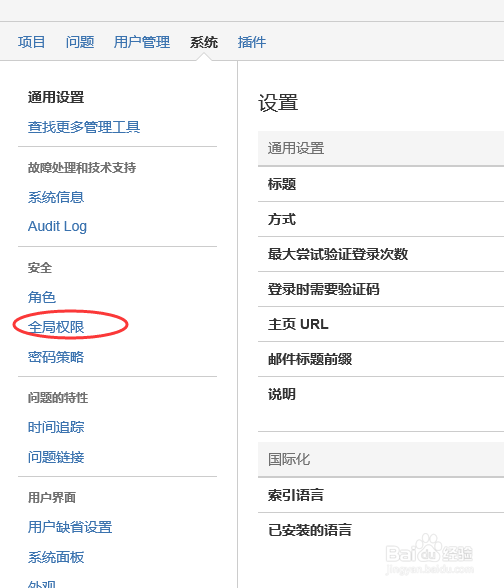Click the 故障处理和技术支持 section label
This screenshot has width=504, height=588.
click(x=82, y=168)
